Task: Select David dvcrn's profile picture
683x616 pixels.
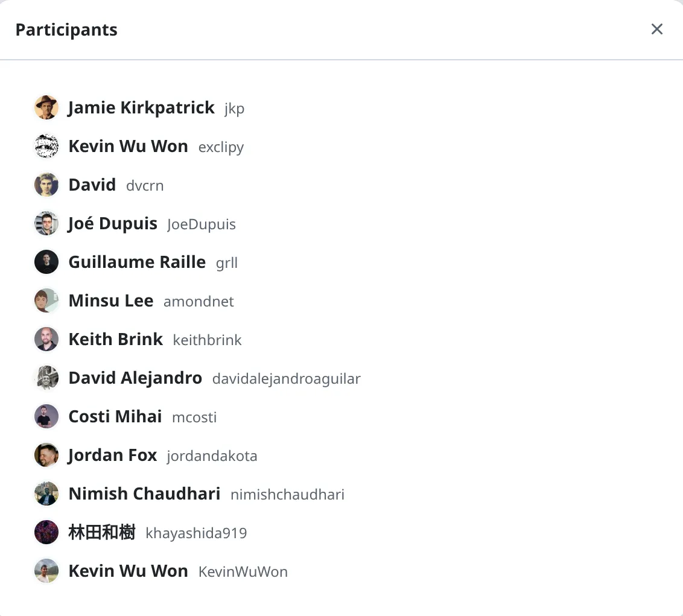Action: (46, 185)
